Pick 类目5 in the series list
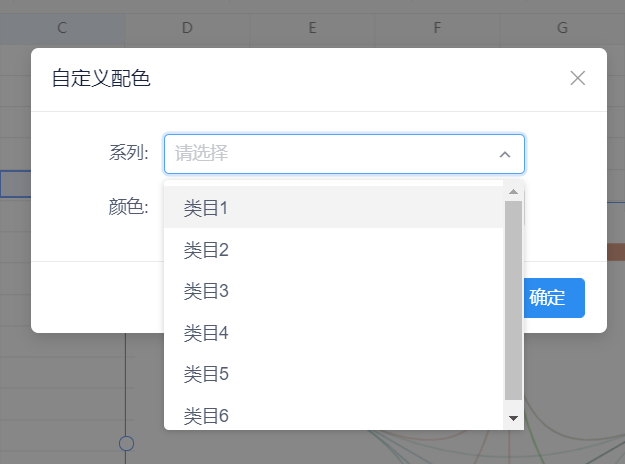Screen dimensions: 625x464 pyautogui.click(x=333, y=374)
